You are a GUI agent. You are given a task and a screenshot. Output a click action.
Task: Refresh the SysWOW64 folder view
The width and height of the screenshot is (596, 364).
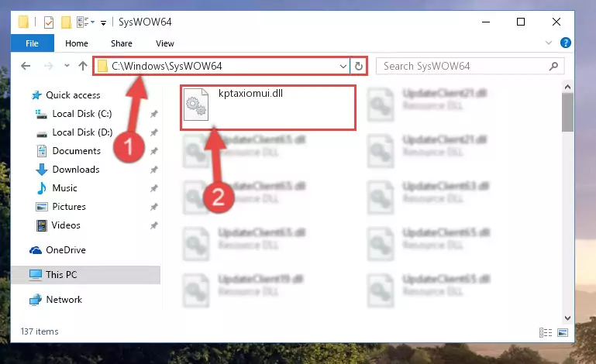tap(358, 66)
